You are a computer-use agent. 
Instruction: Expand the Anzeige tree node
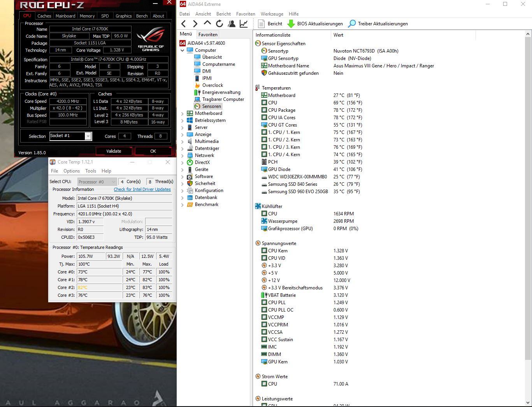[x=182, y=134]
